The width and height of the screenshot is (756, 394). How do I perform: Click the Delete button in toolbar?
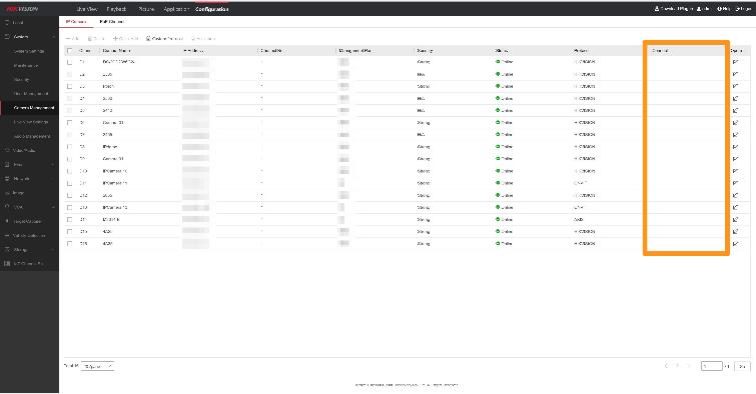96,38
